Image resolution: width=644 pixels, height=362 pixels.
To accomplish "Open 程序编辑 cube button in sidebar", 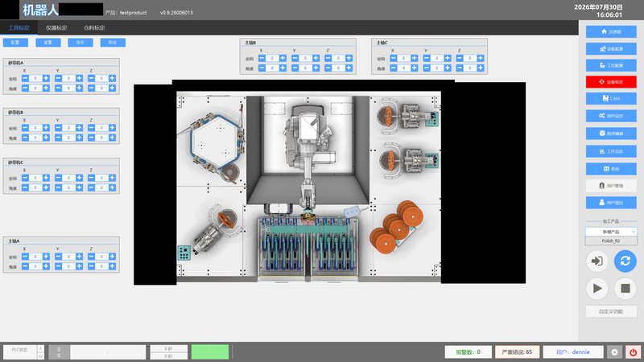I will 611,134.
